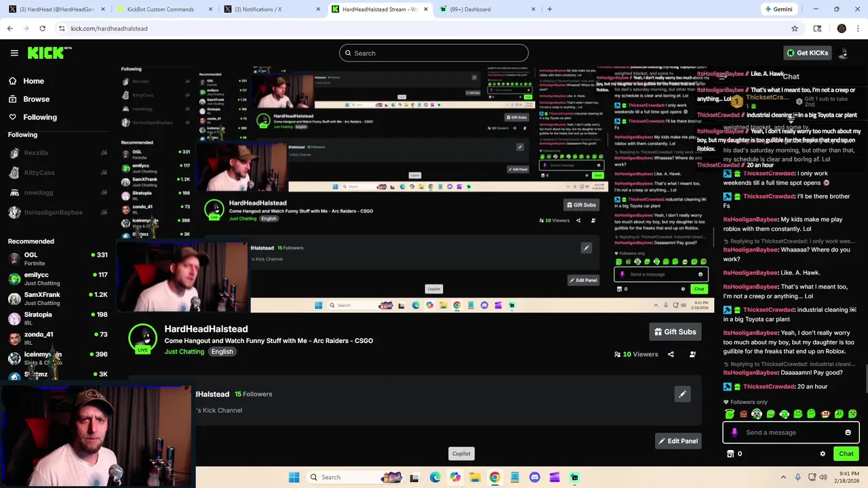Open recommended channel emilycc
The image size is (868, 488).
[x=58, y=279]
